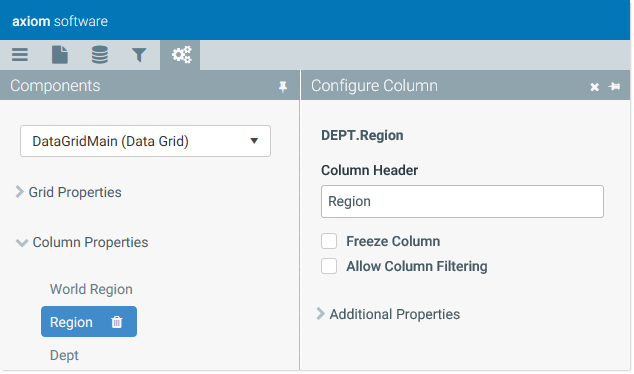The width and height of the screenshot is (634, 374).
Task: Select the gears configuration tab icon
Action: point(181,55)
